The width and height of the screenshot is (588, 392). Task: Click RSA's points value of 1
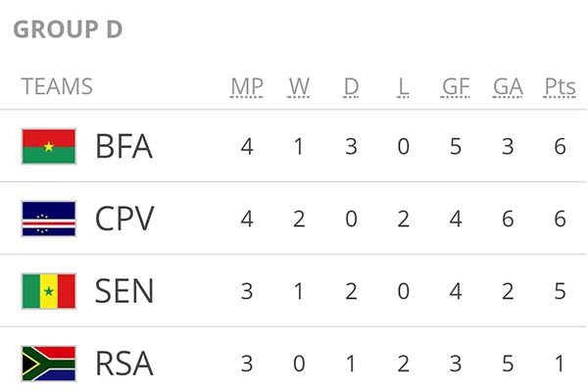pyautogui.click(x=560, y=363)
